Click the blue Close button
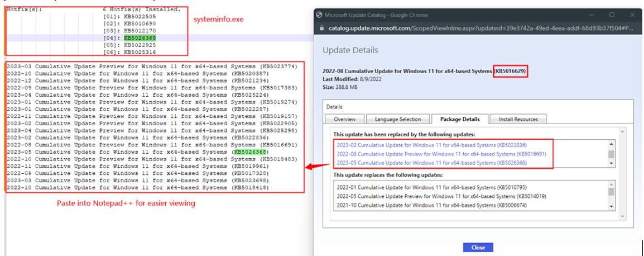 click(478, 248)
